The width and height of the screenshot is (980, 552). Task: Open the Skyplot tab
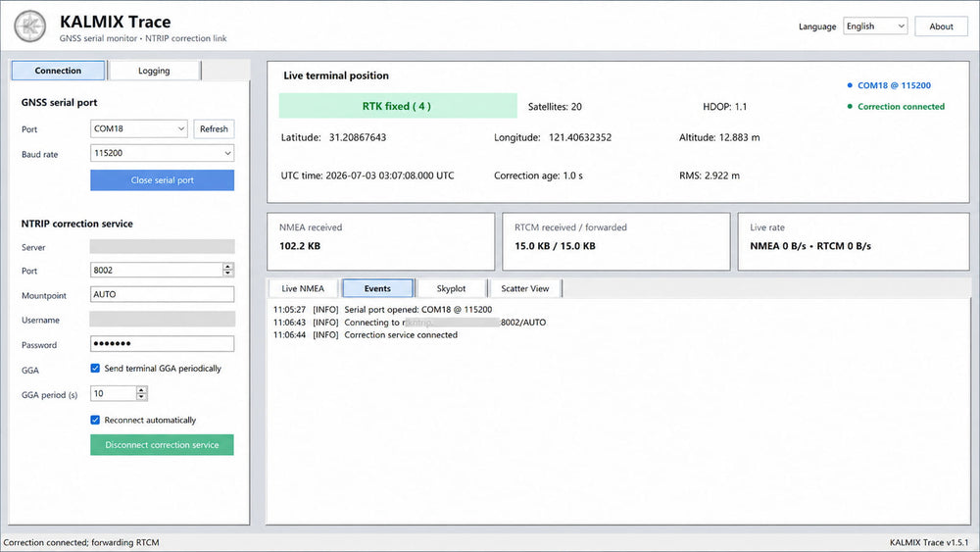pos(451,289)
